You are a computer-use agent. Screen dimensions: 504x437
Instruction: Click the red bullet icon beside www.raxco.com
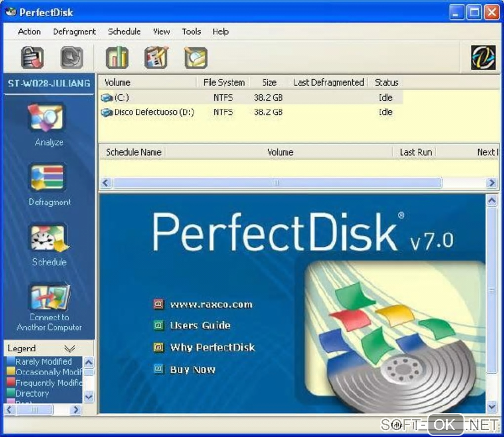159,304
